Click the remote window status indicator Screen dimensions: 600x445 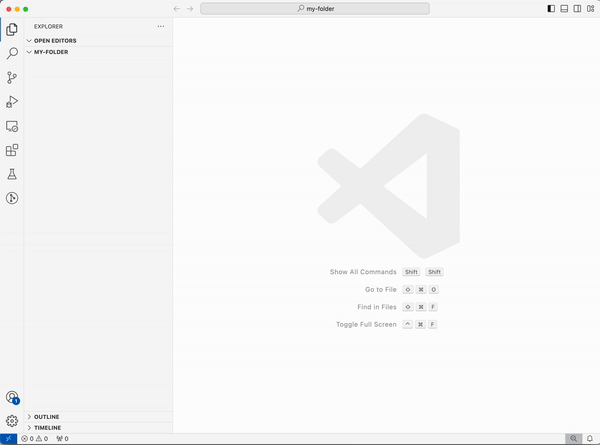(x=8, y=438)
